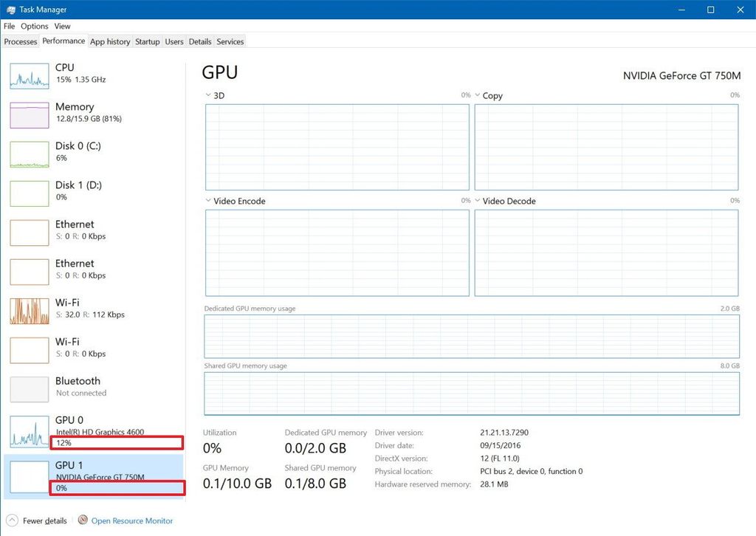Expand the 3D engine dropdown
This screenshot has width=756, height=536.
207,95
